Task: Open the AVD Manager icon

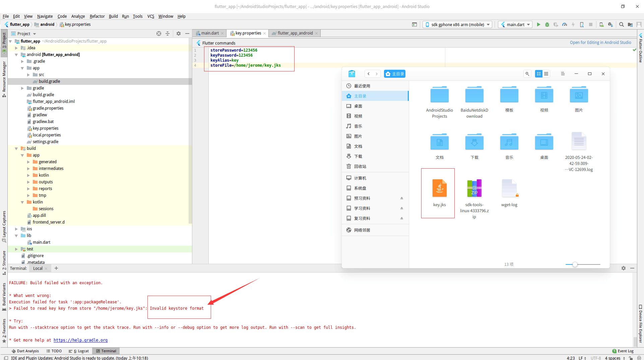Action: (x=601, y=24)
